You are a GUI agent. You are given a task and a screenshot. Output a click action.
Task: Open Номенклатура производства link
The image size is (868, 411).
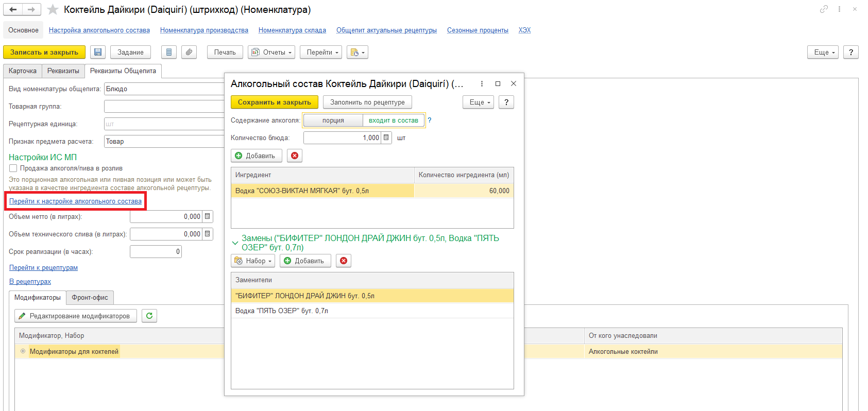pyautogui.click(x=204, y=30)
